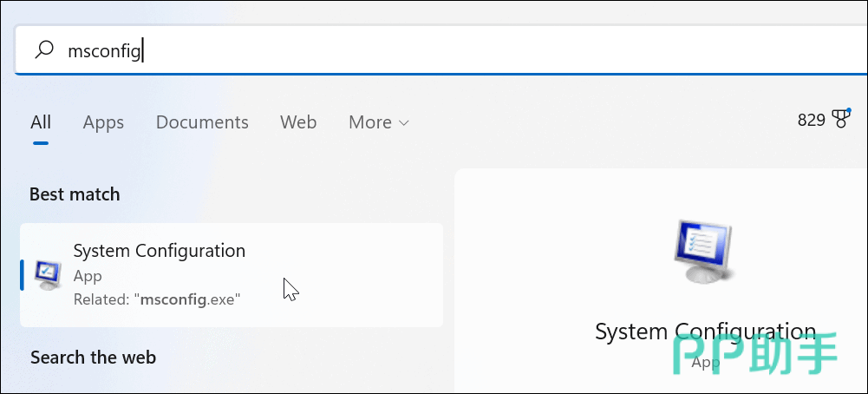This screenshot has height=394, width=868.
Task: Switch to the Apps tab
Action: click(103, 122)
